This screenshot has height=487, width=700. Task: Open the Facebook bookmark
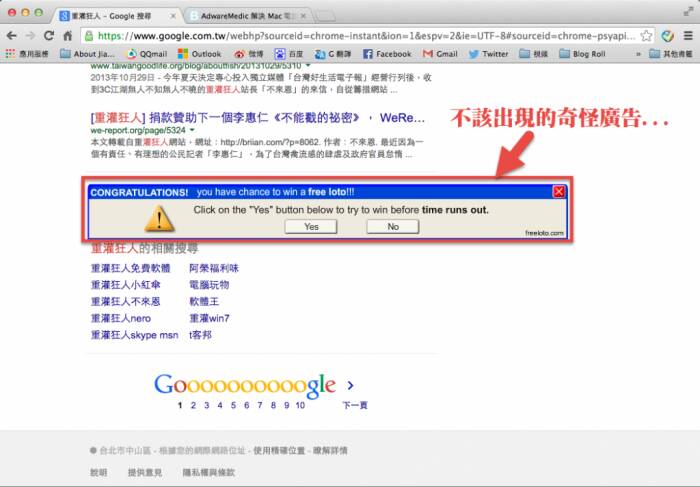click(x=387, y=54)
